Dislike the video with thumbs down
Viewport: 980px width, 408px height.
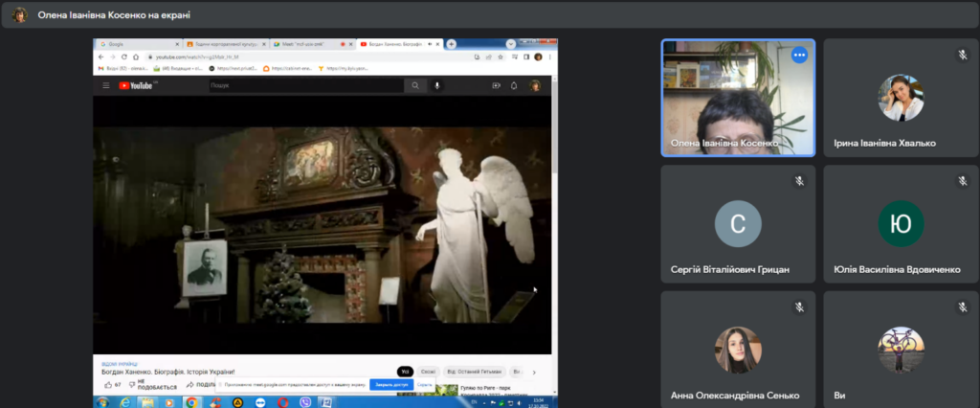coord(130,384)
